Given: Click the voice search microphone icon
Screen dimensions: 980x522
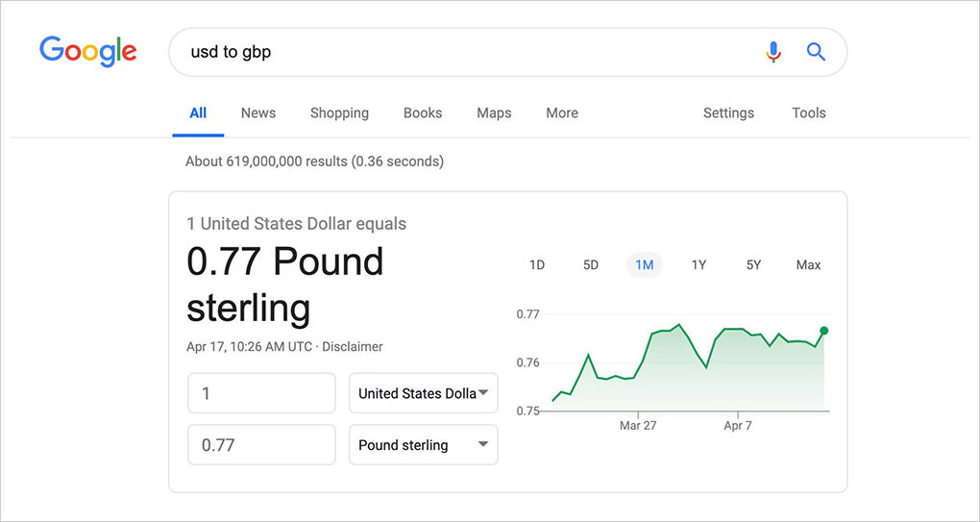Looking at the screenshot, I should (773, 52).
